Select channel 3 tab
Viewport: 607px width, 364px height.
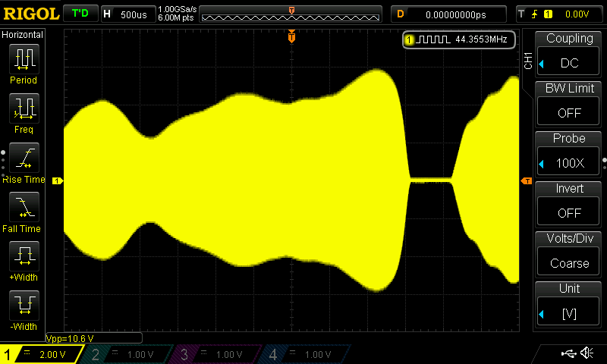215,354
